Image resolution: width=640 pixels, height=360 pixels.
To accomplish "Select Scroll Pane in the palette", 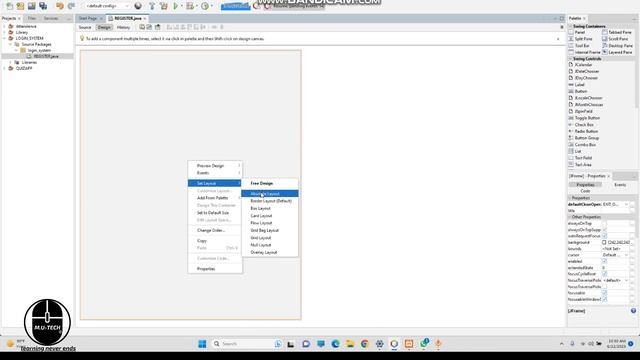I will (x=616, y=39).
